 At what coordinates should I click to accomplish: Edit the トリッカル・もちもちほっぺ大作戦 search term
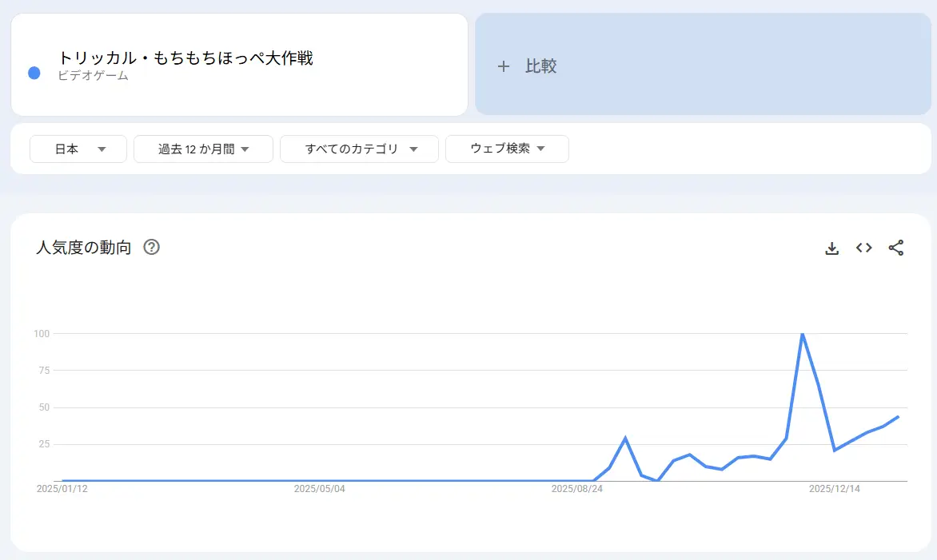185,58
